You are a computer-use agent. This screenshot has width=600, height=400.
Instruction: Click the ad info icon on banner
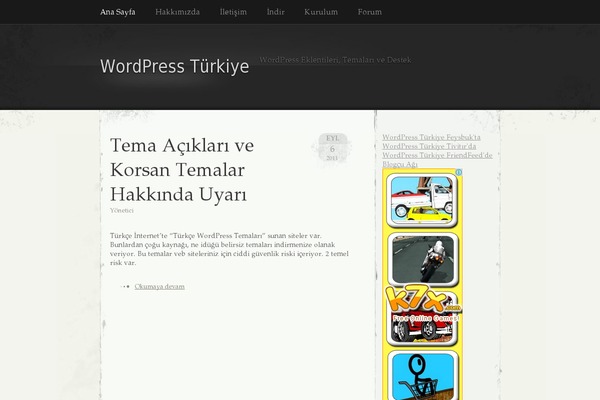pyautogui.click(x=458, y=172)
